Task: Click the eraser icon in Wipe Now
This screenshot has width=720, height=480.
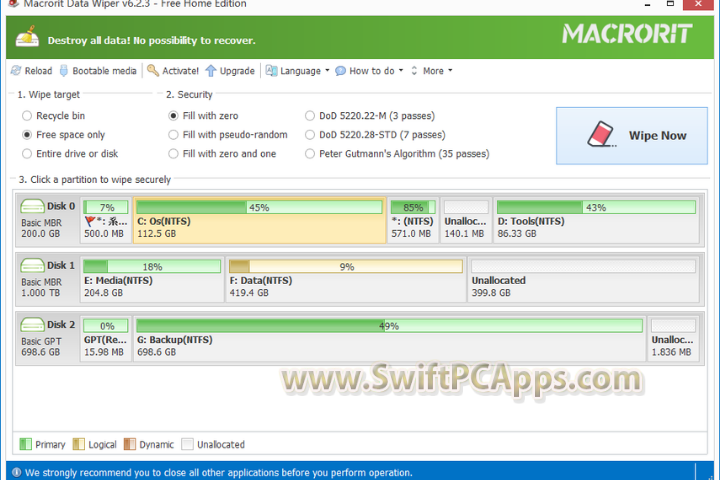Action: click(x=602, y=134)
